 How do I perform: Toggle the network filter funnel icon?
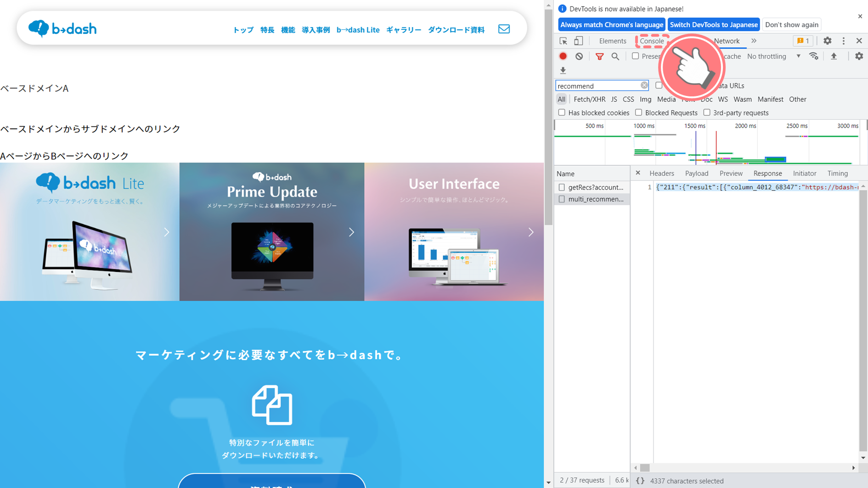pos(599,56)
